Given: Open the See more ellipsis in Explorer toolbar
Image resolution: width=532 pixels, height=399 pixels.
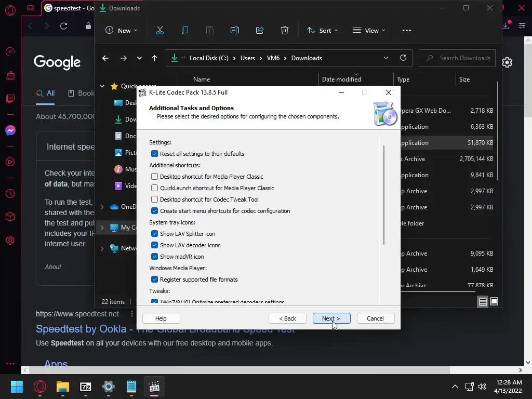Looking at the screenshot, I should pyautogui.click(x=406, y=31).
